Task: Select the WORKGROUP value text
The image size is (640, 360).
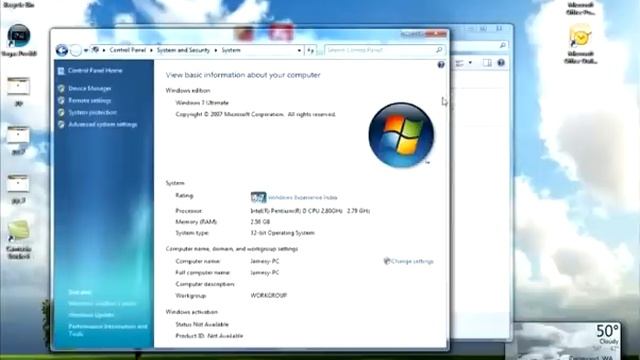Action: click(x=269, y=295)
